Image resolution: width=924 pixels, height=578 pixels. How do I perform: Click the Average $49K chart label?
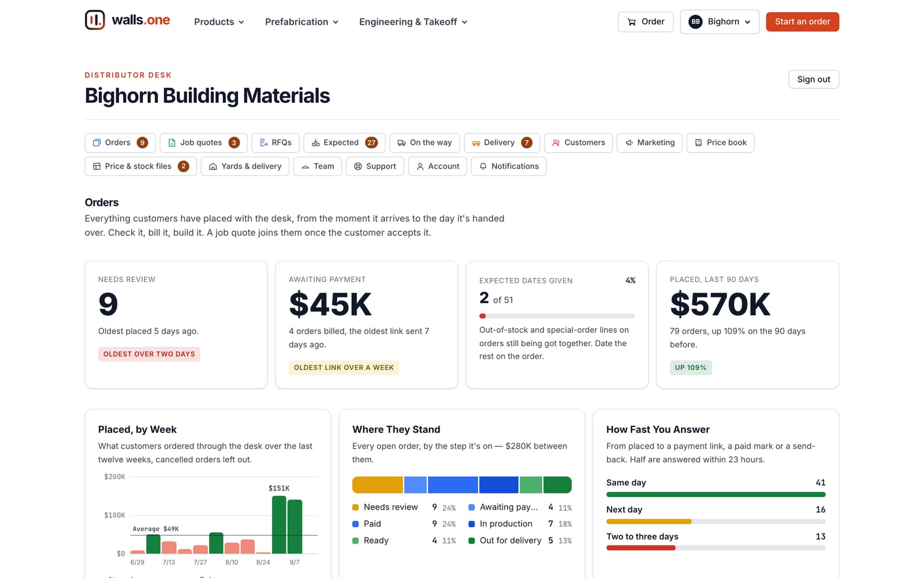(155, 529)
